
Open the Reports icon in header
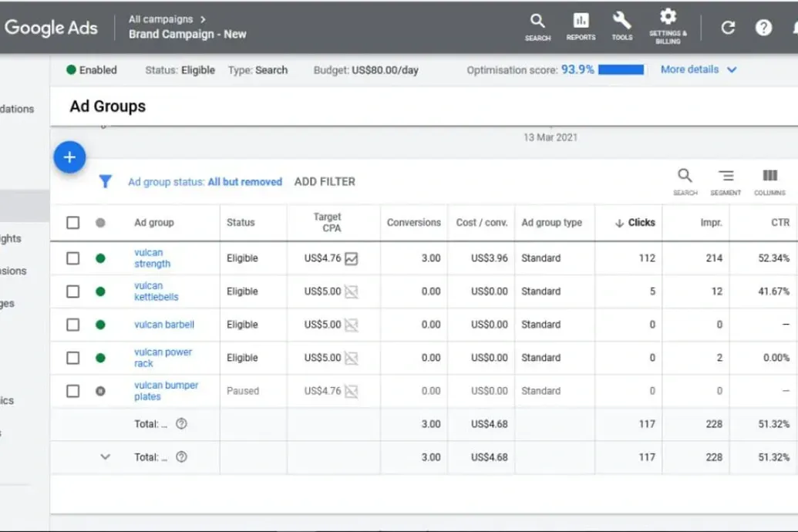(581, 25)
